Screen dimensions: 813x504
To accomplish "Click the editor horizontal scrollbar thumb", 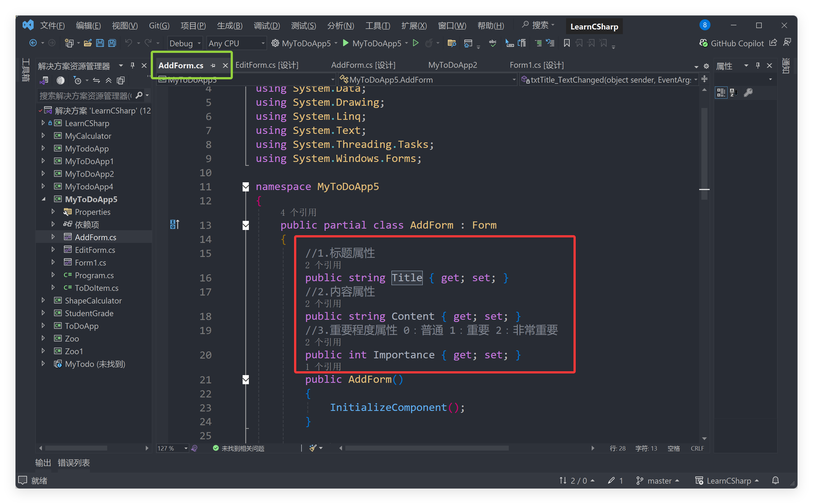I will [427, 448].
